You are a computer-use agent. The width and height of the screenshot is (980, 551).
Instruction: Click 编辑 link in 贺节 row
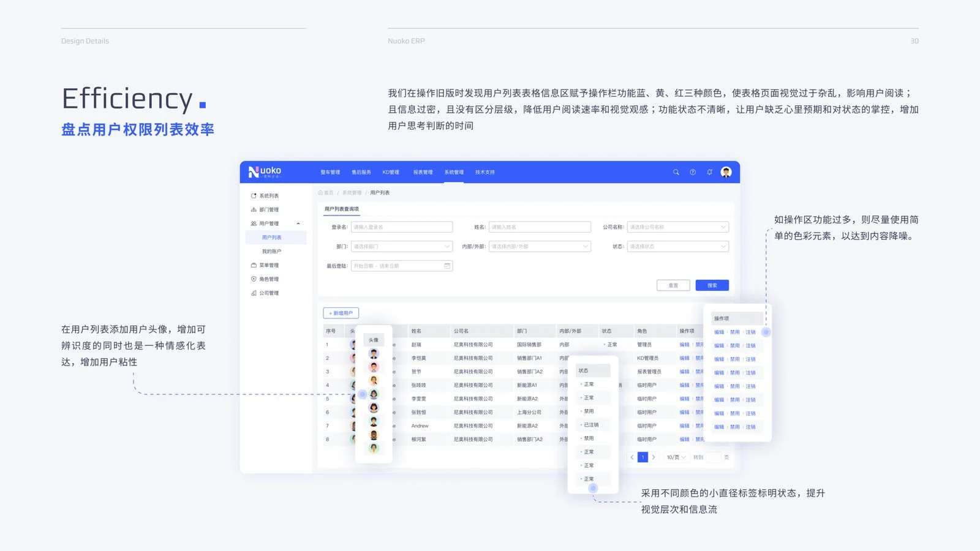click(684, 372)
